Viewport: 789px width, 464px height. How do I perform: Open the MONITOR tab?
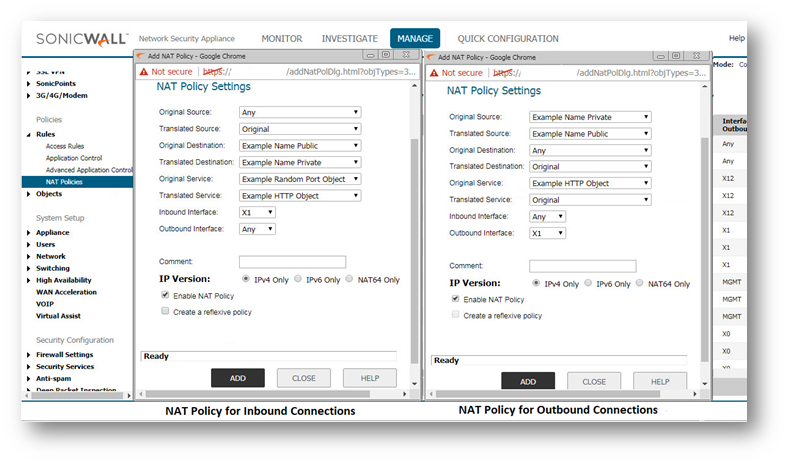tap(281, 39)
